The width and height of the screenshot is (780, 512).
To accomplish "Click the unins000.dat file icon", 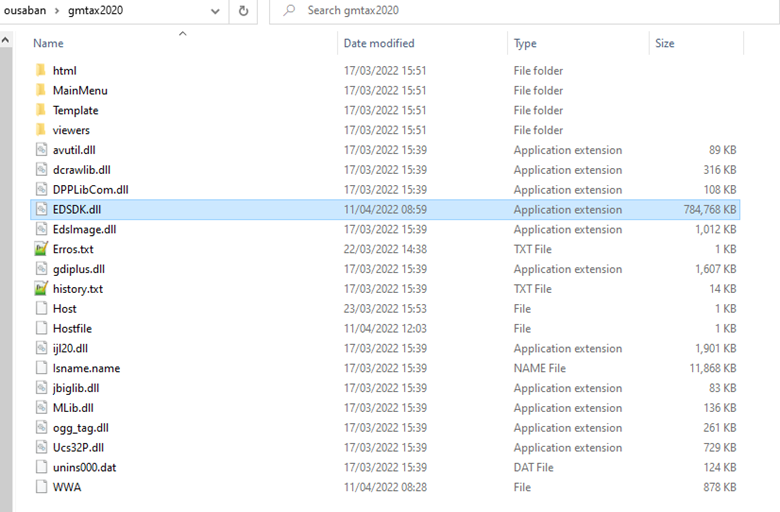I will point(42,467).
